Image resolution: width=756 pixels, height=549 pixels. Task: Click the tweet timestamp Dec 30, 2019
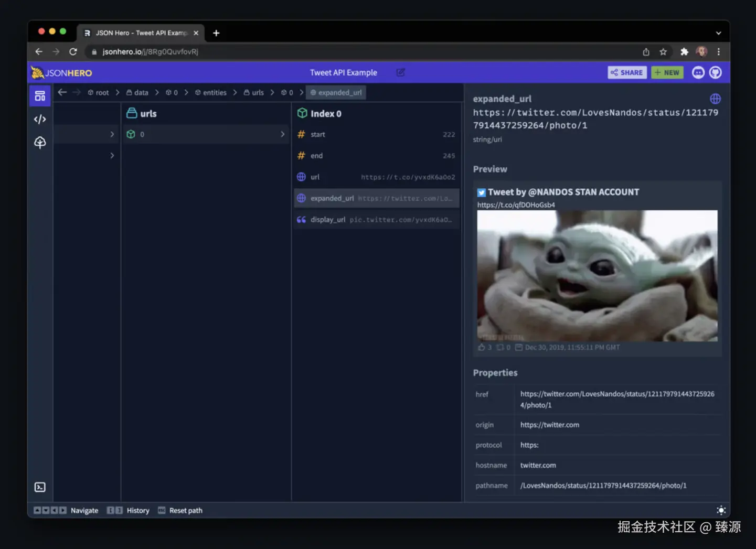point(572,347)
